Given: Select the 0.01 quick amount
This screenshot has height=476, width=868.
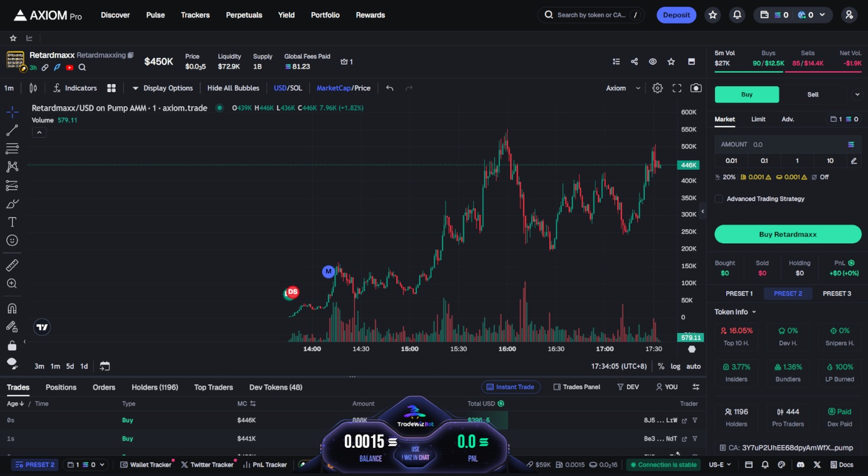Looking at the screenshot, I should (731, 161).
